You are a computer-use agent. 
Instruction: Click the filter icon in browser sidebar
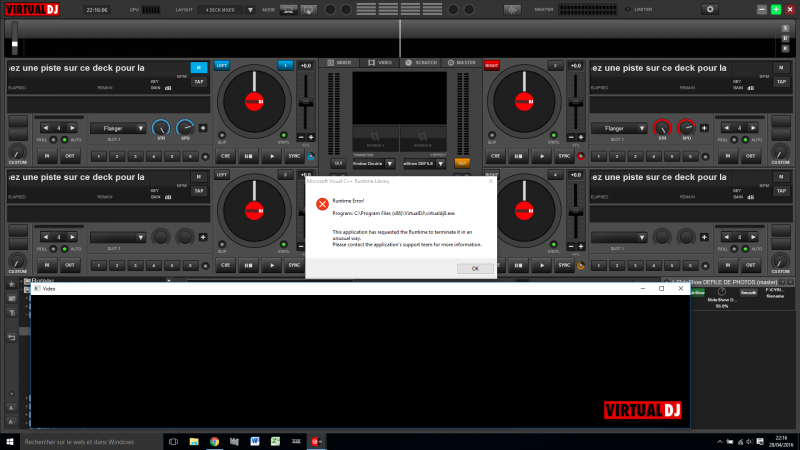pyautogui.click(x=12, y=313)
